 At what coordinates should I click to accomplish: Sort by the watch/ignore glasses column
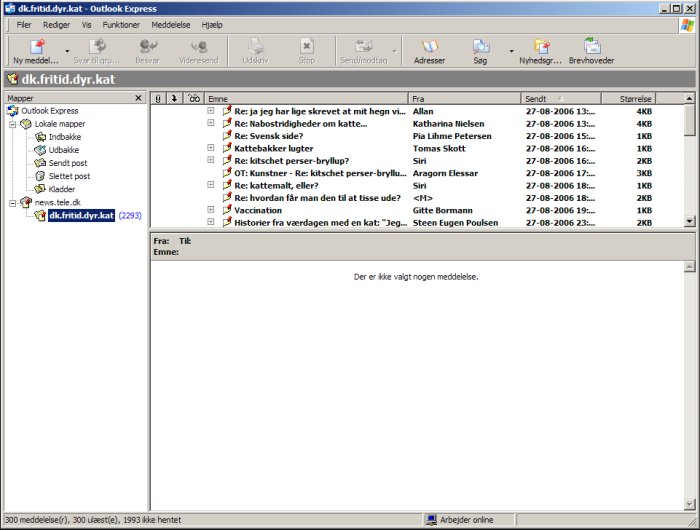pos(194,99)
